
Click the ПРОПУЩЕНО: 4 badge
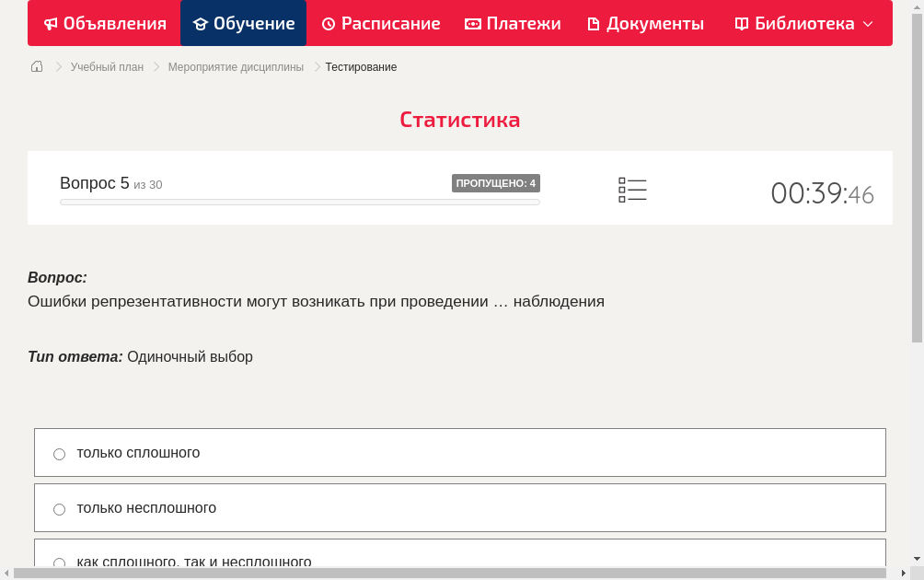coord(495,182)
